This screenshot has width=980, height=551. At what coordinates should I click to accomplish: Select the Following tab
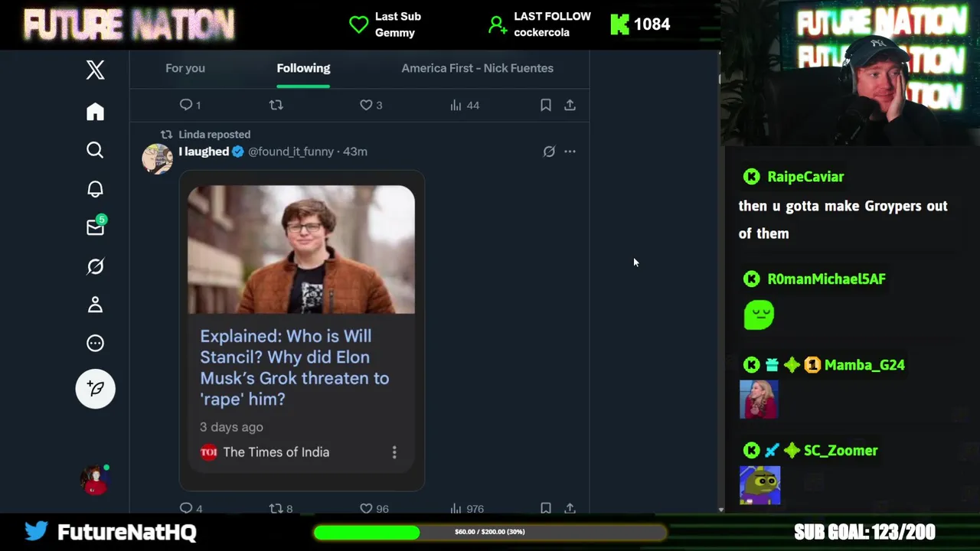[x=303, y=68]
